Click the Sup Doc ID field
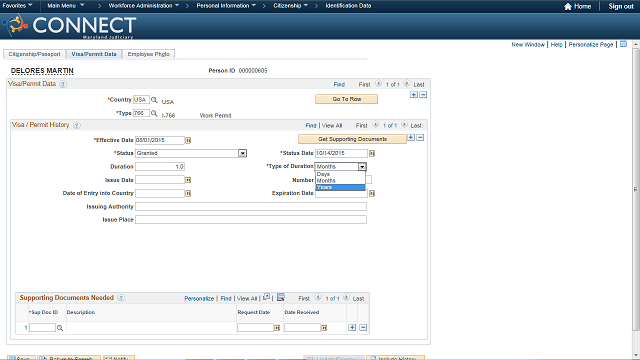Viewport: 640px width, 360px height. 42,327
